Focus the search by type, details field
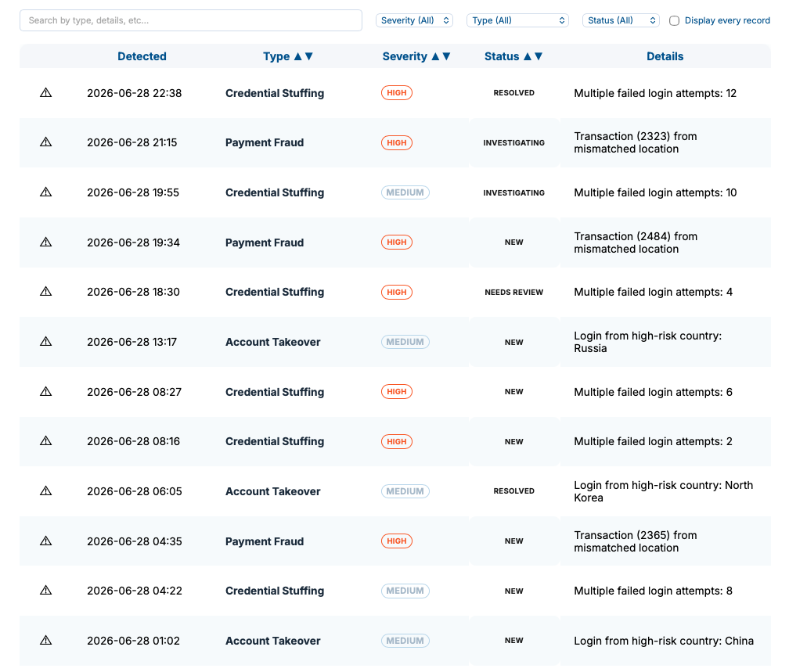 tap(191, 20)
